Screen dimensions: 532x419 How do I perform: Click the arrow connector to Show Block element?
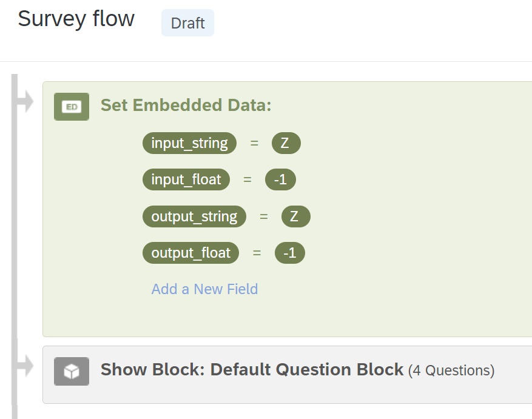25,366
